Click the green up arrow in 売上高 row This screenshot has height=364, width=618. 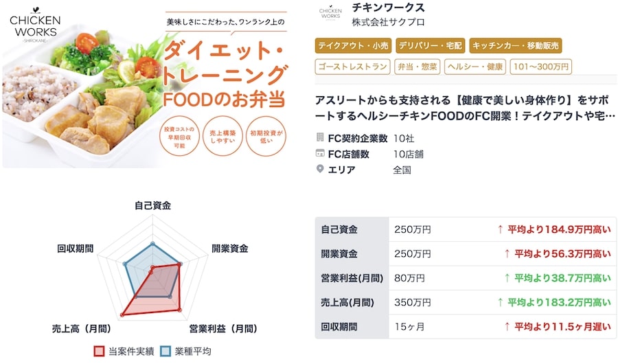500,302
